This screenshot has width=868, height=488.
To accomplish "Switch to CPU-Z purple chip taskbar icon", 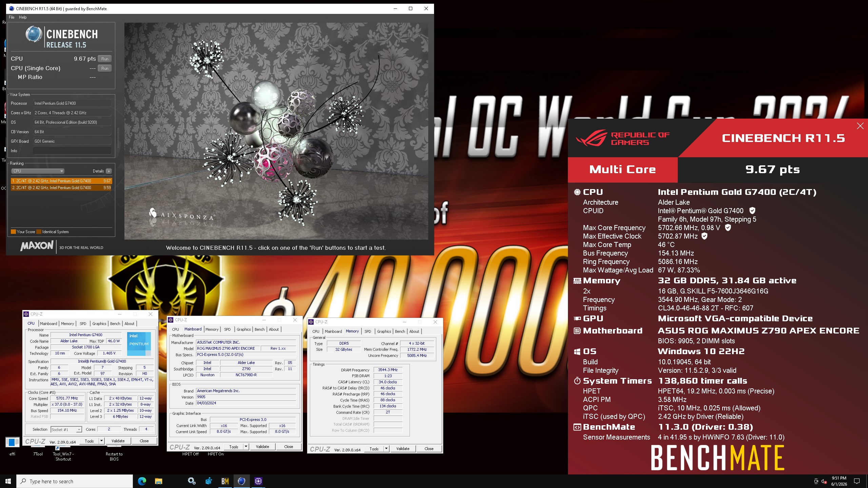I will point(258,481).
